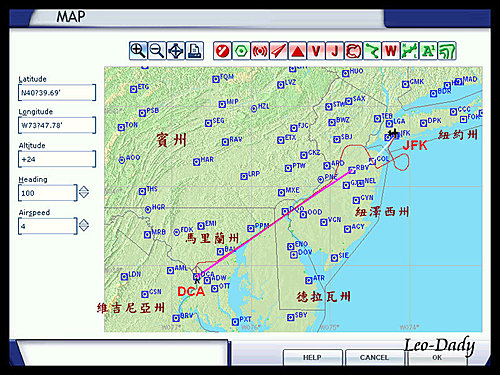Click the Heading value field
Screen dimensions: 500x375
[48, 193]
